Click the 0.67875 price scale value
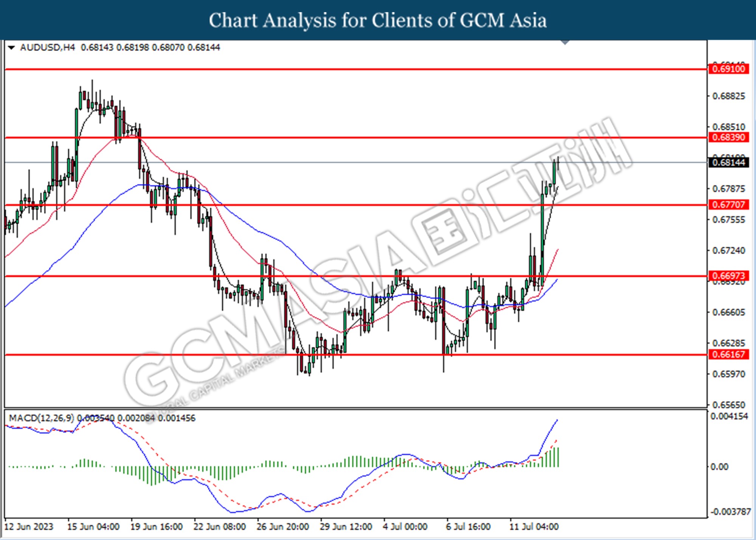 coord(729,189)
